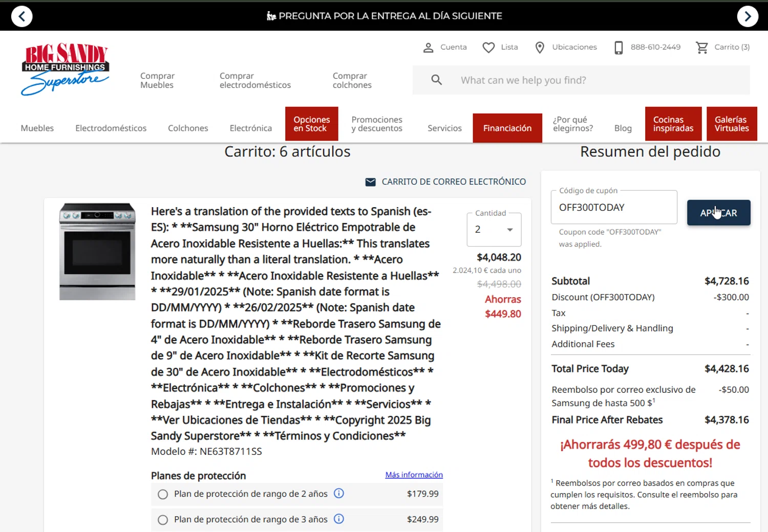Click the Subtotal amount $4,728.16
Viewport: 768px width, 532px height.
[x=727, y=281]
